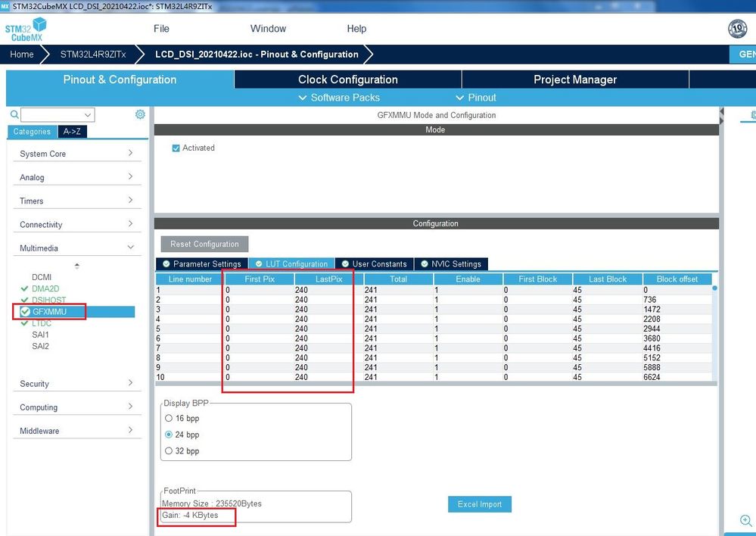Switch to the Project Manager tab
The image size is (756, 536).
[575, 79]
